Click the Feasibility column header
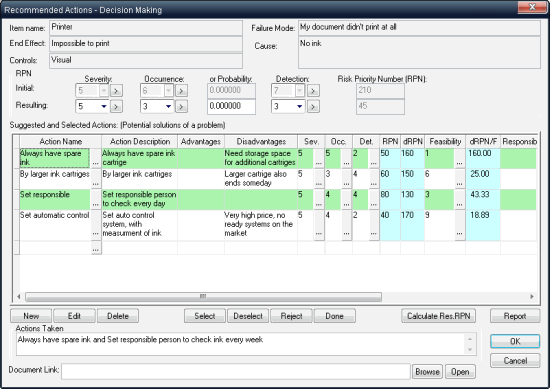Viewport: 550px width, 389px height. point(445,141)
